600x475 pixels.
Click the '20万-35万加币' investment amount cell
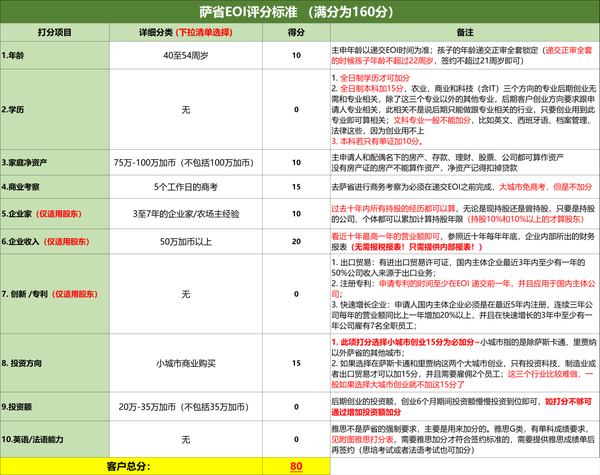[186, 406]
